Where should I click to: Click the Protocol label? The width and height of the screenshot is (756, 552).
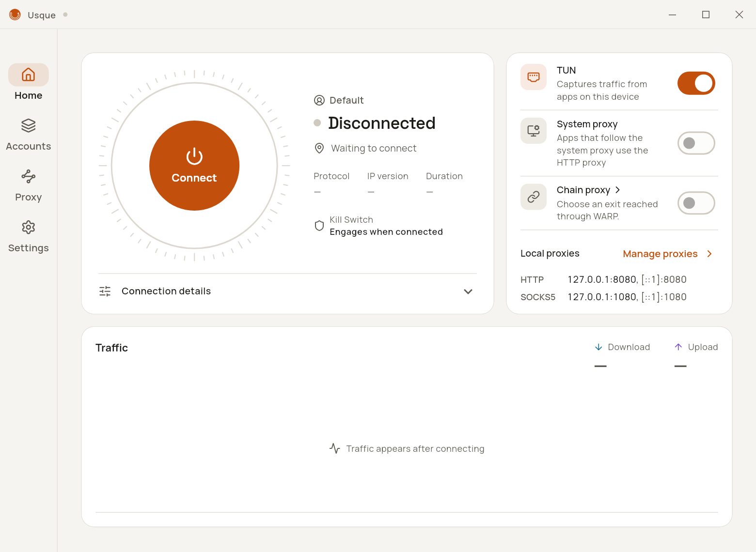331,176
